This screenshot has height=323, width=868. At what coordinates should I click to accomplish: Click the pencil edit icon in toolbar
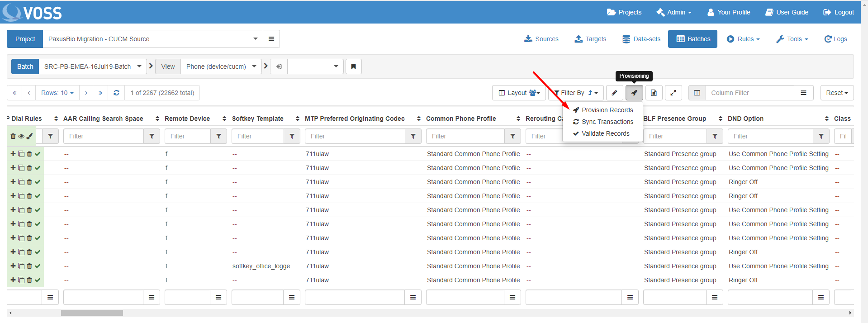pos(614,93)
